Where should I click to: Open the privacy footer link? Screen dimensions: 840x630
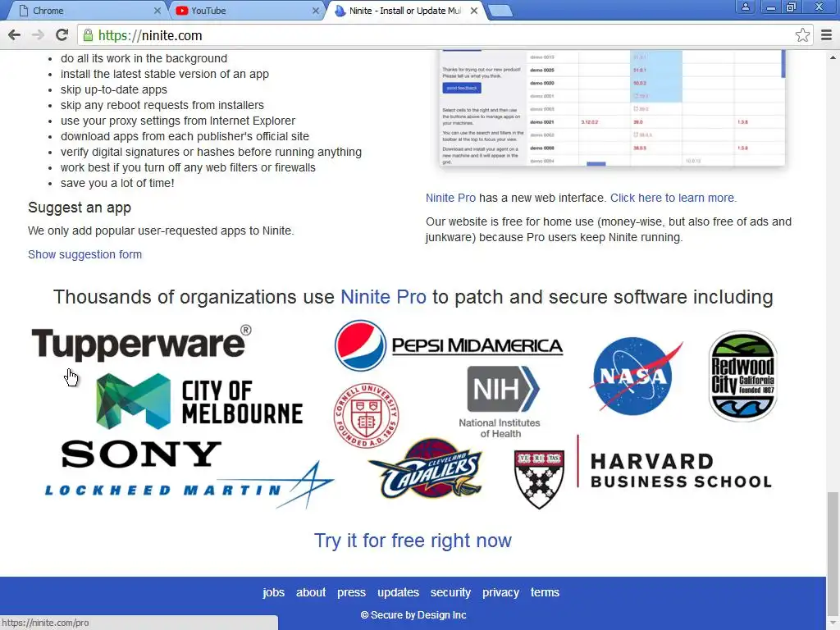click(500, 592)
